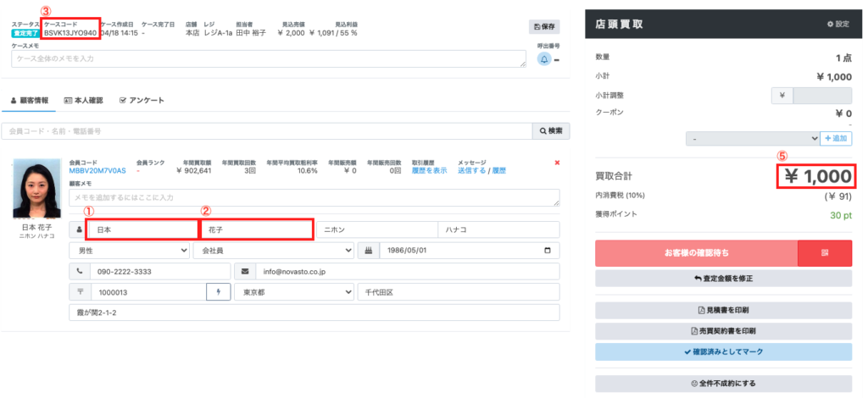Click the 検索 search button

551,131
